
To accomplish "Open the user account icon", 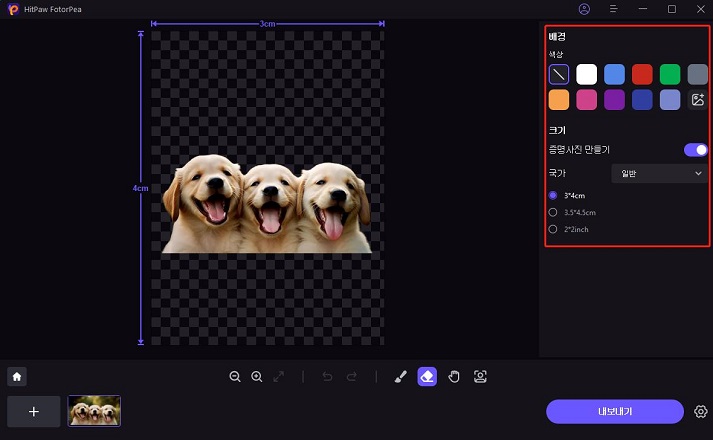I will [x=584, y=9].
